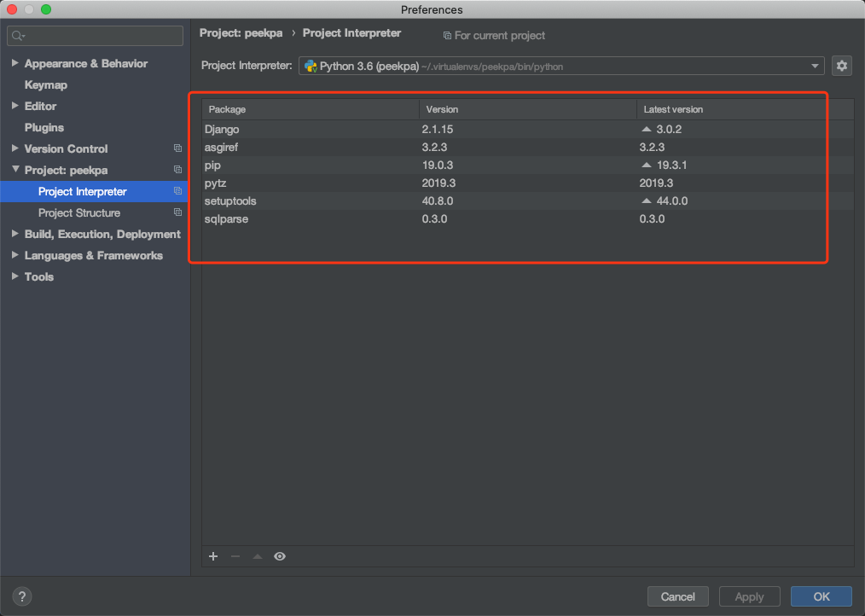
Task: Select Project Interpreter tree item
Action: tap(94, 191)
